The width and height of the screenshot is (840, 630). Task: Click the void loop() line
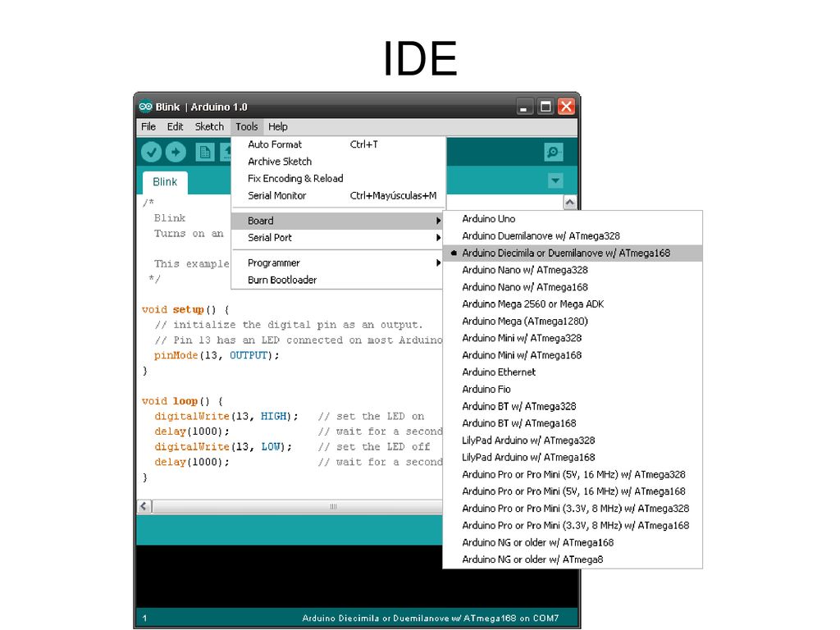click(x=182, y=401)
